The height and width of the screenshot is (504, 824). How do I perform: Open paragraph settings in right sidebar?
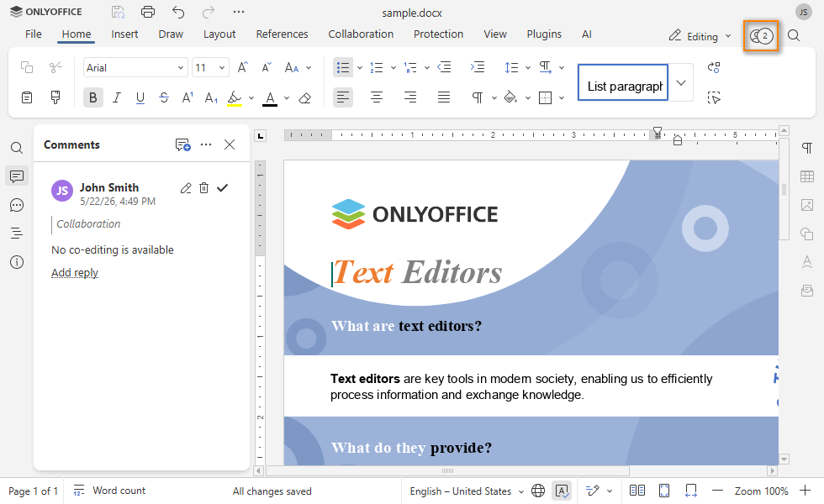tap(807, 148)
